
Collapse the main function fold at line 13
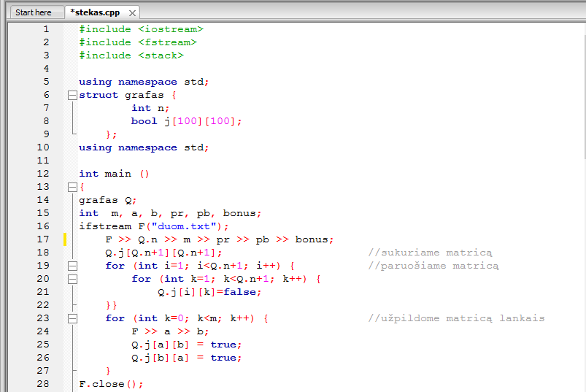[72, 187]
